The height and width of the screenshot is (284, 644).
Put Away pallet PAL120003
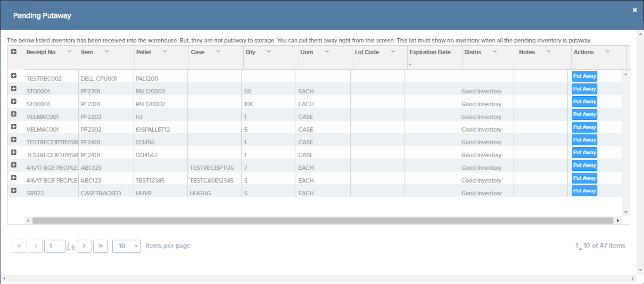coord(585,89)
